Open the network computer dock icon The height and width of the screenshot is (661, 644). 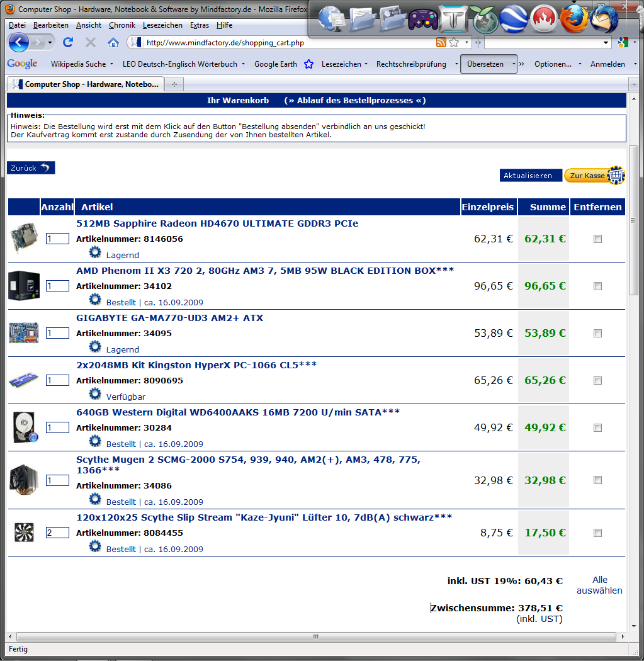[332, 19]
